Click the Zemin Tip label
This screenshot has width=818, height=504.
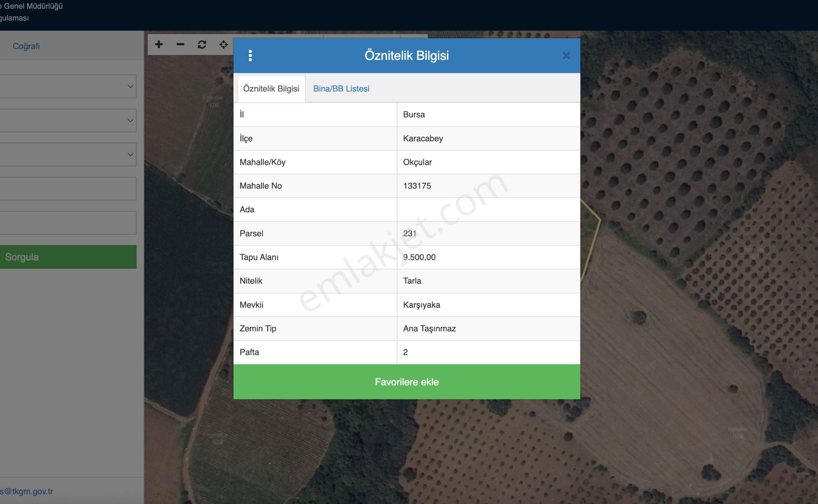(258, 329)
